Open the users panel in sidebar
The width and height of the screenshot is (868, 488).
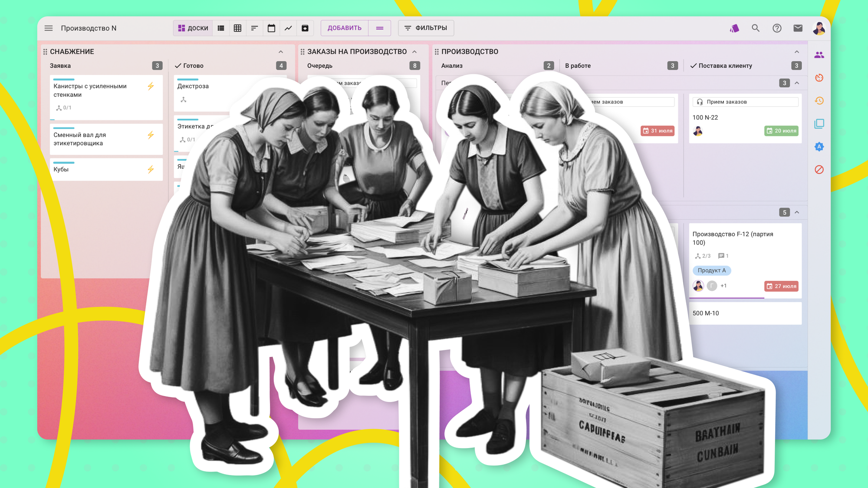click(x=819, y=55)
